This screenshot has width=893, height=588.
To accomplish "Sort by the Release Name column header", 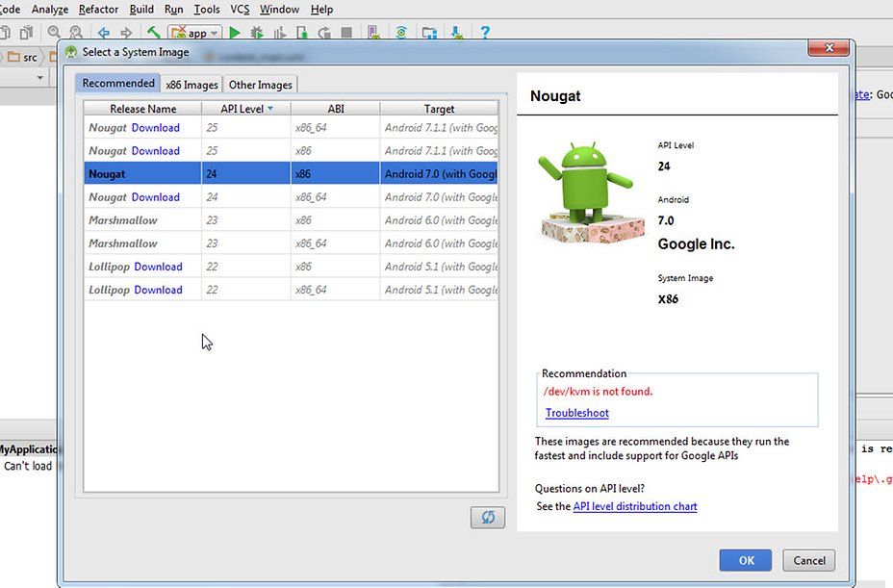I will [x=143, y=108].
